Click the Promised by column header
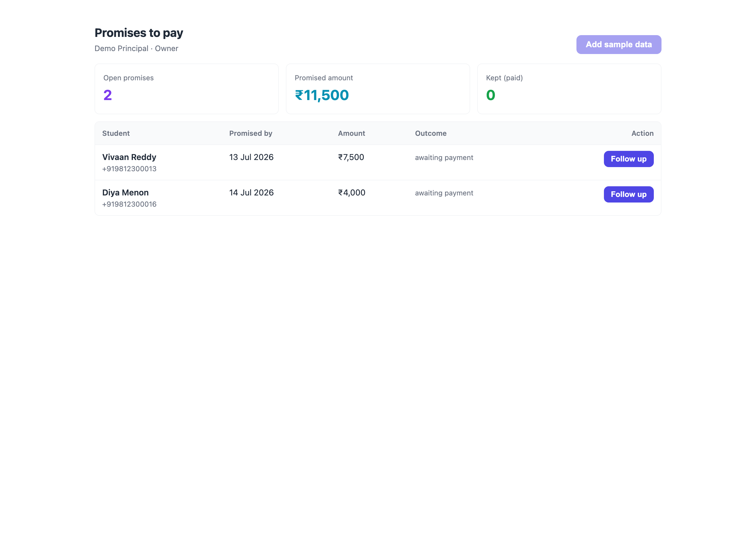756x555 pixels. click(x=251, y=133)
